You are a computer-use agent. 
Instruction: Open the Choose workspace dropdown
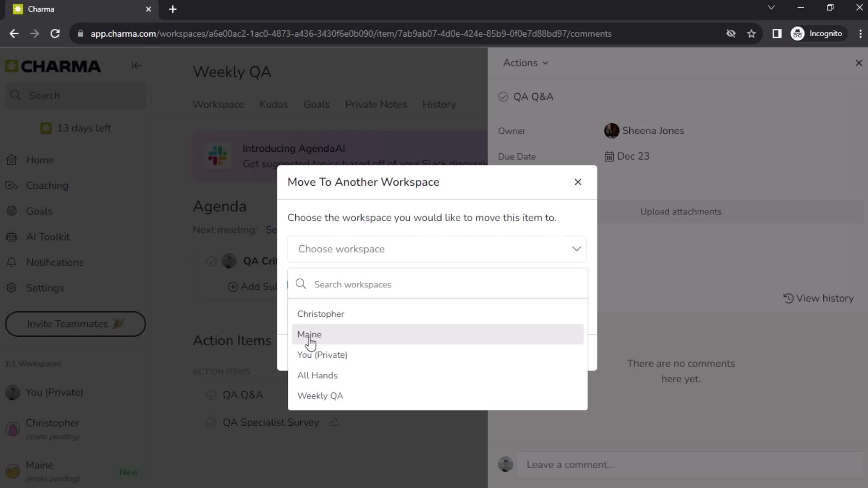click(438, 249)
